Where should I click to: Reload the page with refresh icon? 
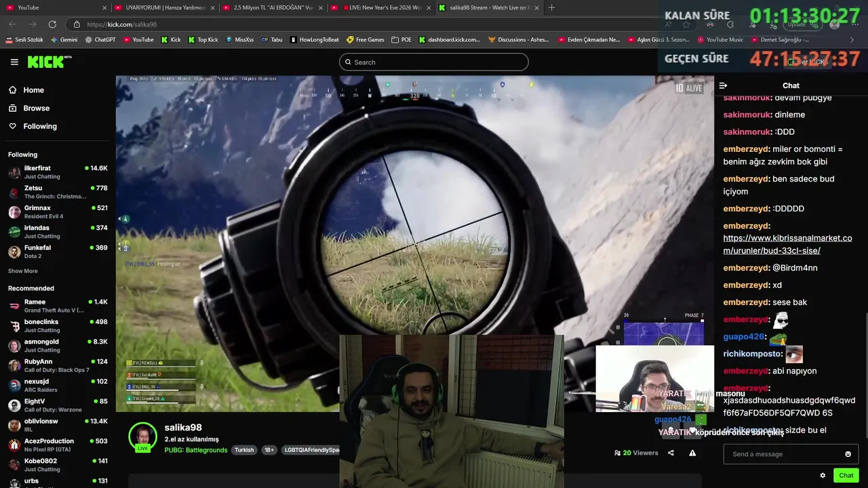[x=52, y=24]
